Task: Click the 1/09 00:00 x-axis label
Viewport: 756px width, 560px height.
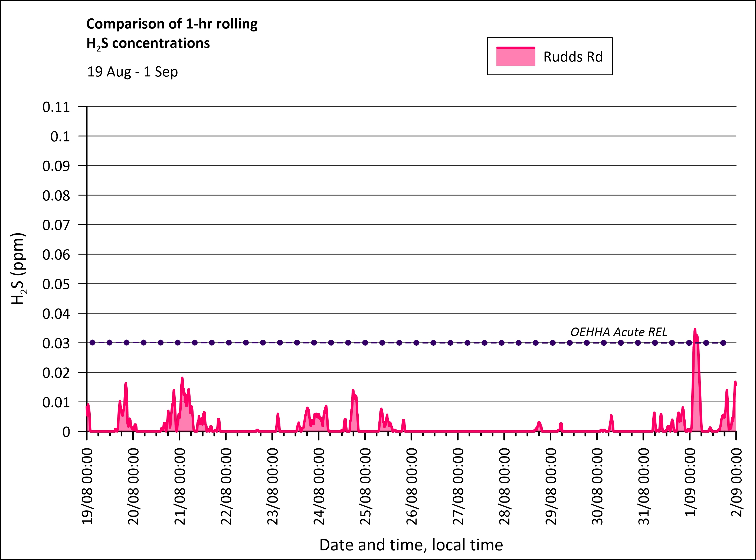Action: [690, 482]
